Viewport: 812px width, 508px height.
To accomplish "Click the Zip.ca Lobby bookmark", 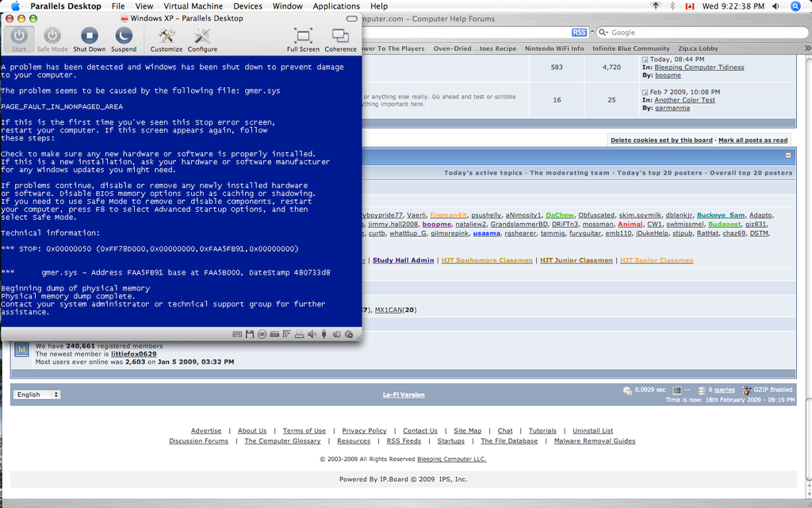I will [698, 48].
